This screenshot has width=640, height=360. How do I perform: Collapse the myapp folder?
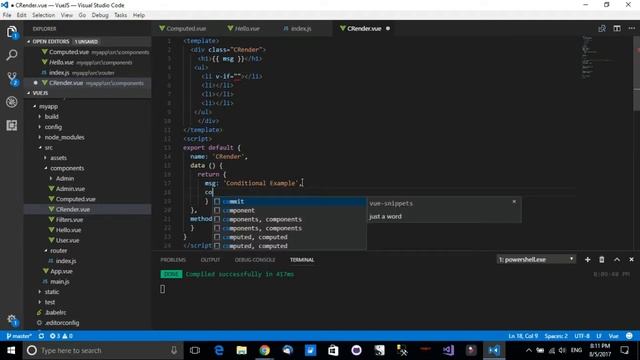pyautogui.click(x=48, y=106)
